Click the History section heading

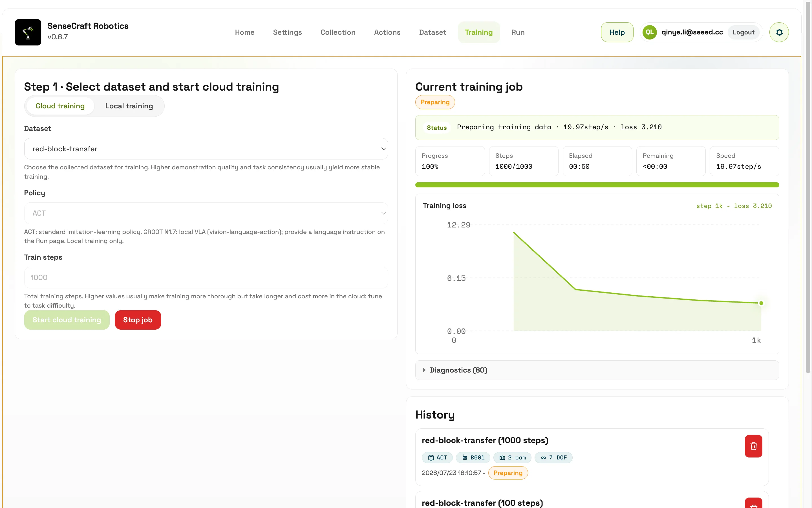pyautogui.click(x=435, y=415)
